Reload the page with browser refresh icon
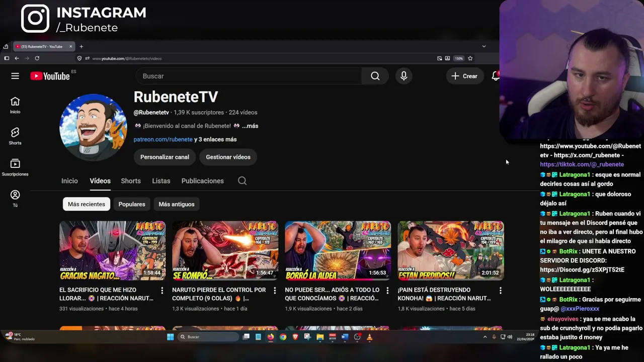The width and height of the screenshot is (644, 362). [x=37, y=58]
